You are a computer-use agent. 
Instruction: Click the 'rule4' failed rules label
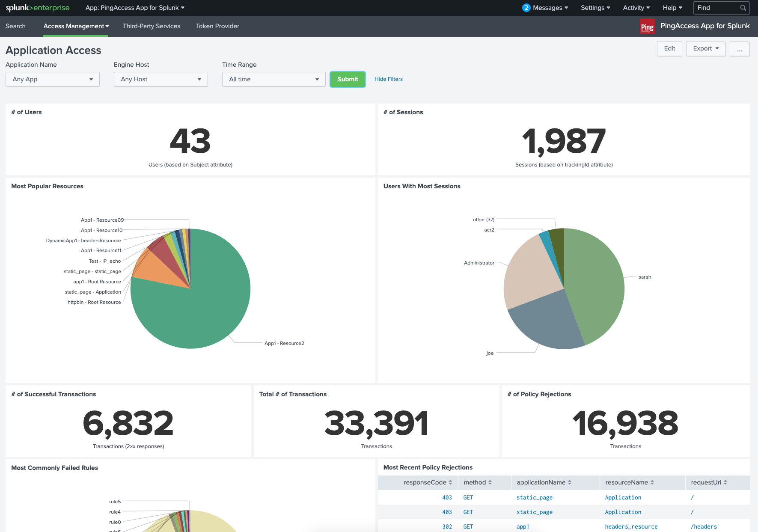pos(115,512)
